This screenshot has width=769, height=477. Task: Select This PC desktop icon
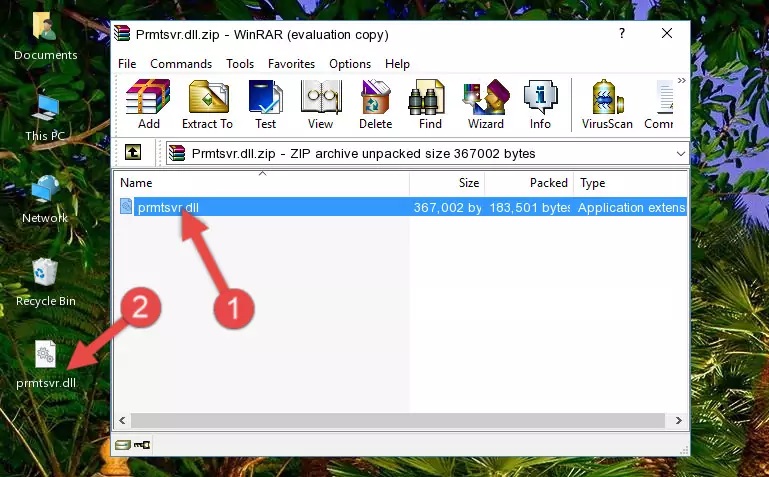pyautogui.click(x=45, y=118)
